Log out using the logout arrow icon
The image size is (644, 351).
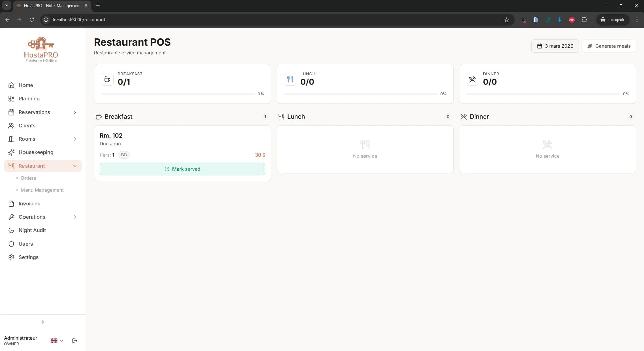pyautogui.click(x=75, y=341)
